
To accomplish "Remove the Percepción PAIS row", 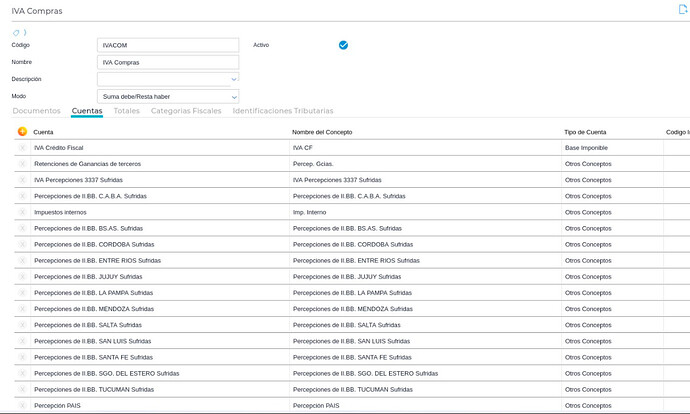I will (x=22, y=406).
